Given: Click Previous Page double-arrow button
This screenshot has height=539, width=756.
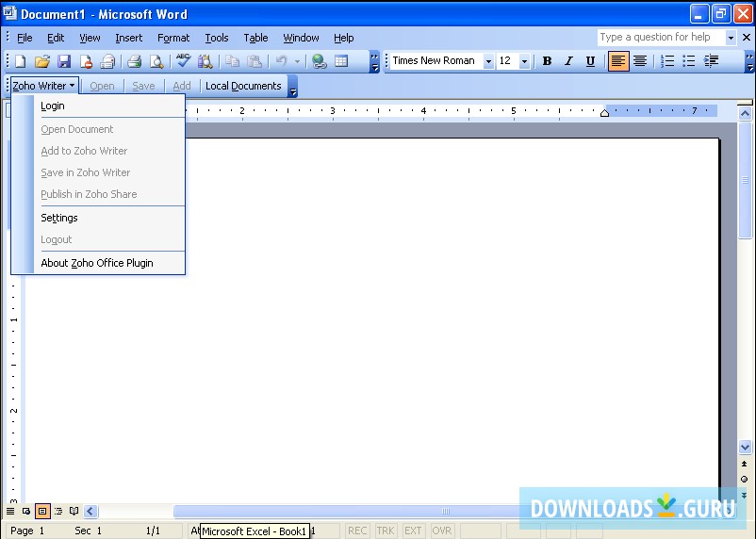Looking at the screenshot, I should pyautogui.click(x=745, y=464).
